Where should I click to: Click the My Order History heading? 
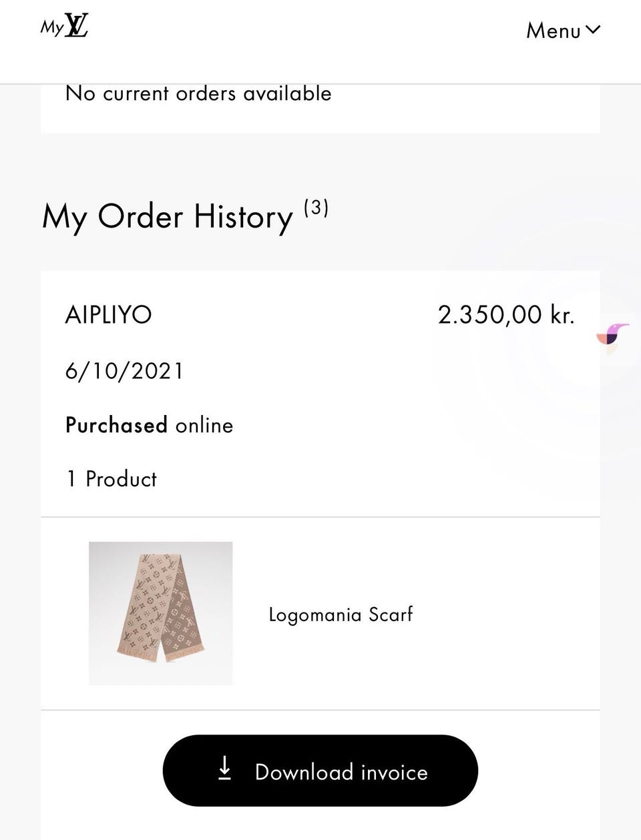coord(168,217)
